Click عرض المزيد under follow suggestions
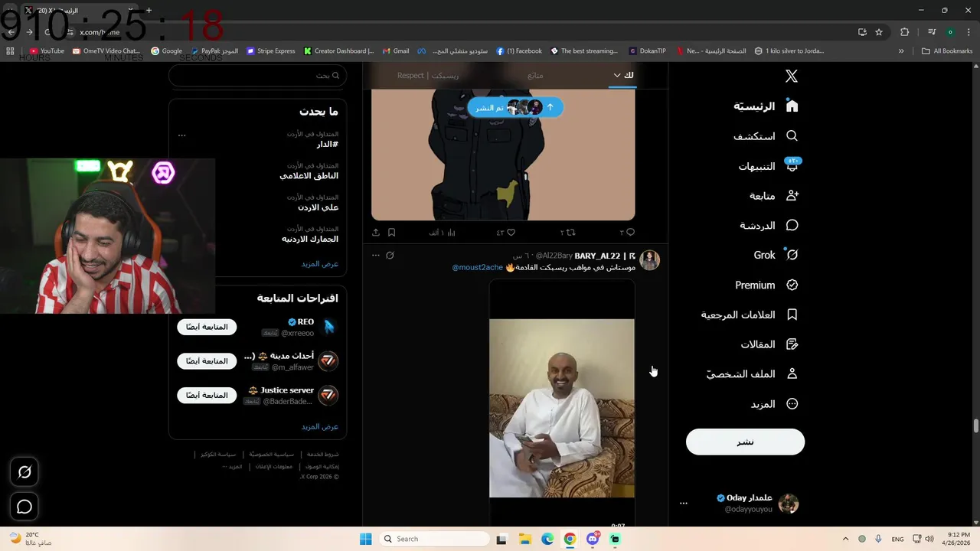This screenshot has width=980, height=551. 320,426
